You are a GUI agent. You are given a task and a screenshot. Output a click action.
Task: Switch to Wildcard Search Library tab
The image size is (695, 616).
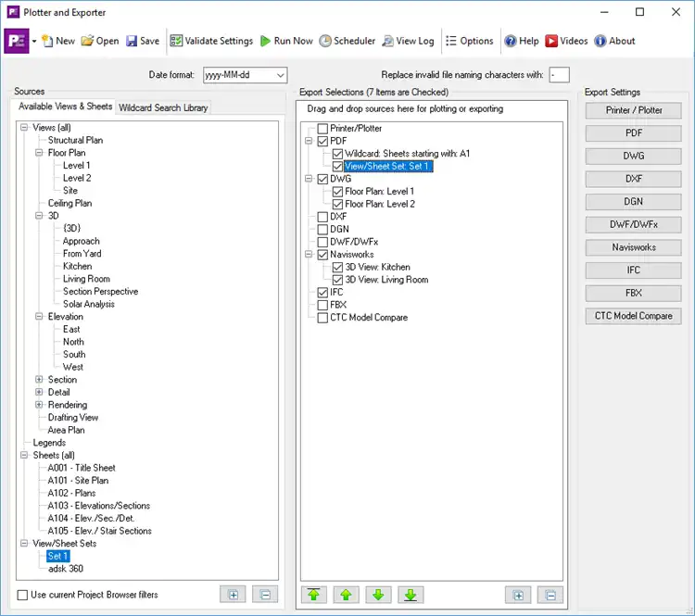[163, 107]
